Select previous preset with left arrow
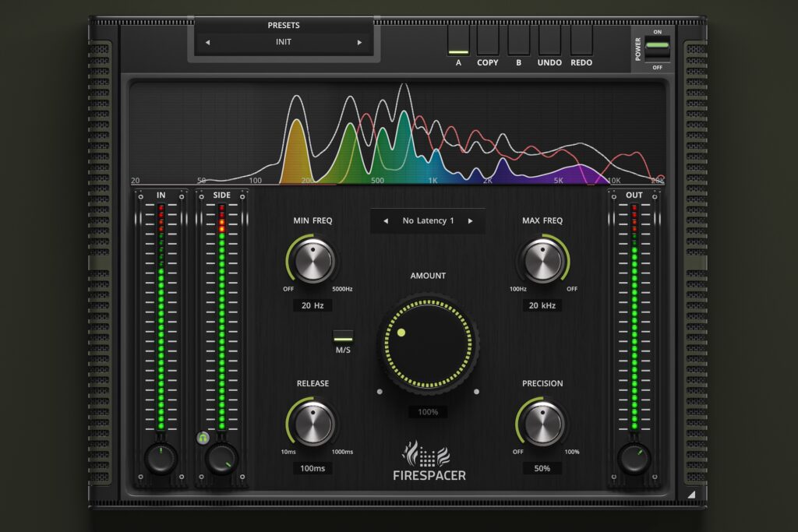Viewport: 798px width, 532px height. 208,42
